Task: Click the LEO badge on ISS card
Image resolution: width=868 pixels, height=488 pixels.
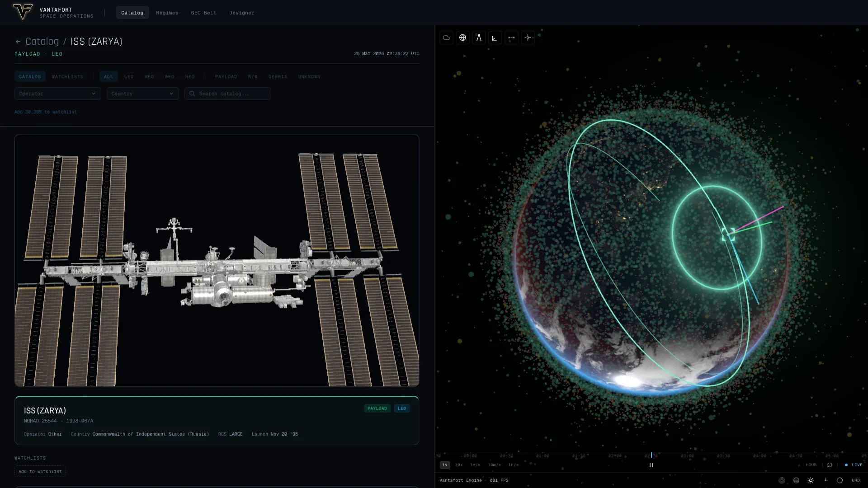Action: [x=402, y=408]
